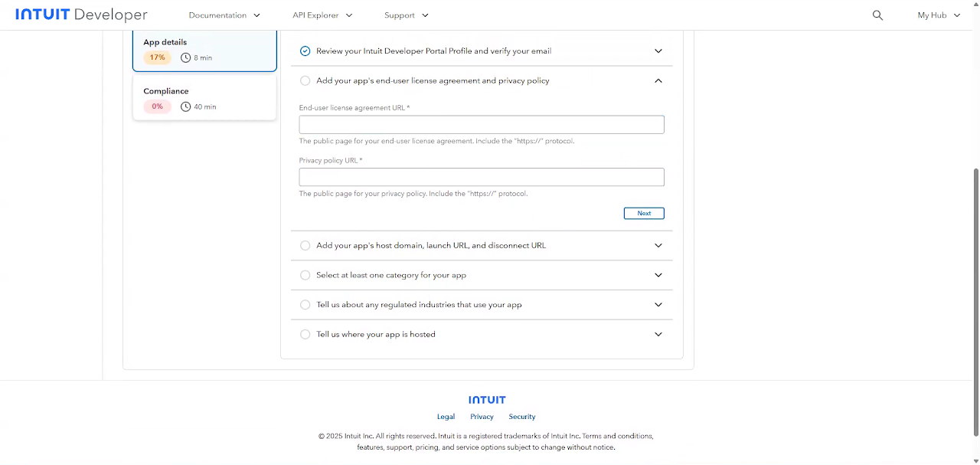Image resolution: width=980 pixels, height=465 pixels.
Task: Click the completed checkmark beside Review profile
Action: (x=305, y=51)
